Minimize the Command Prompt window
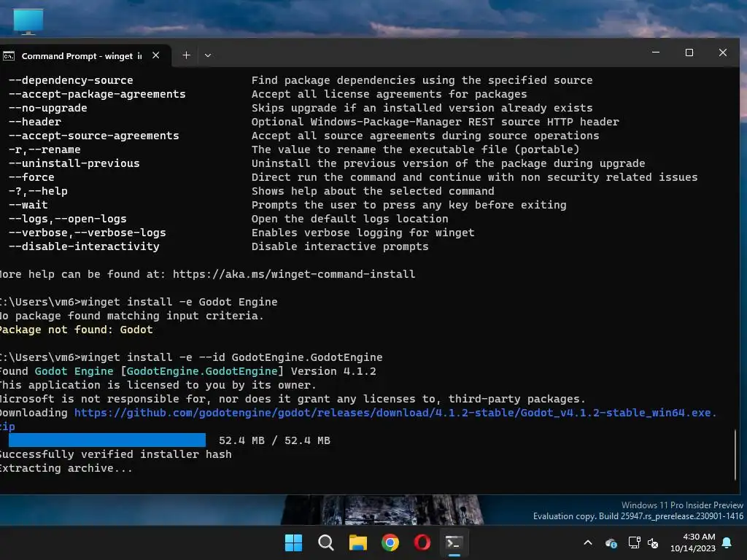The width and height of the screenshot is (747, 560). pos(656,52)
